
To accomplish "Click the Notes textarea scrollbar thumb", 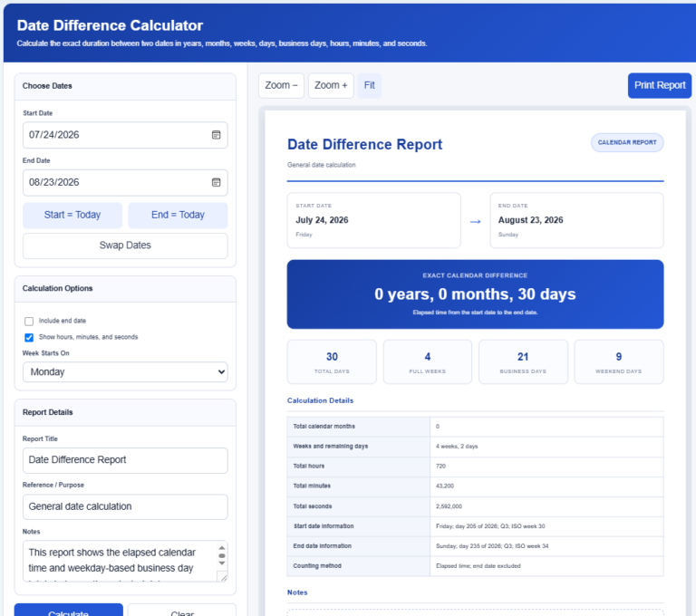I will point(222,555).
